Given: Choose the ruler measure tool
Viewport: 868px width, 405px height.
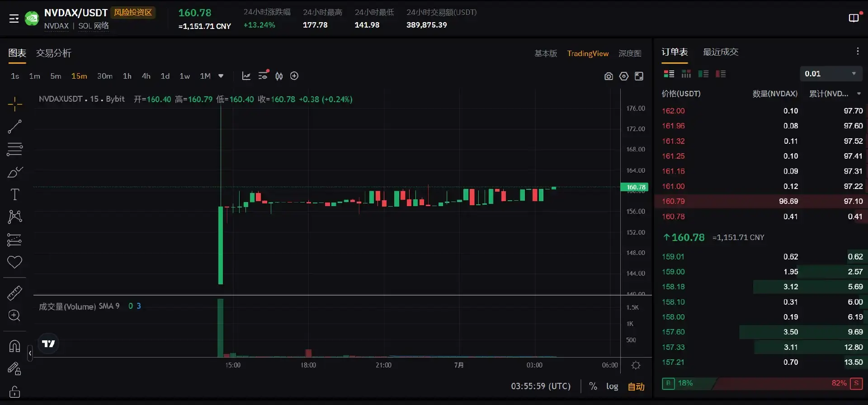Looking at the screenshot, I should tap(14, 293).
